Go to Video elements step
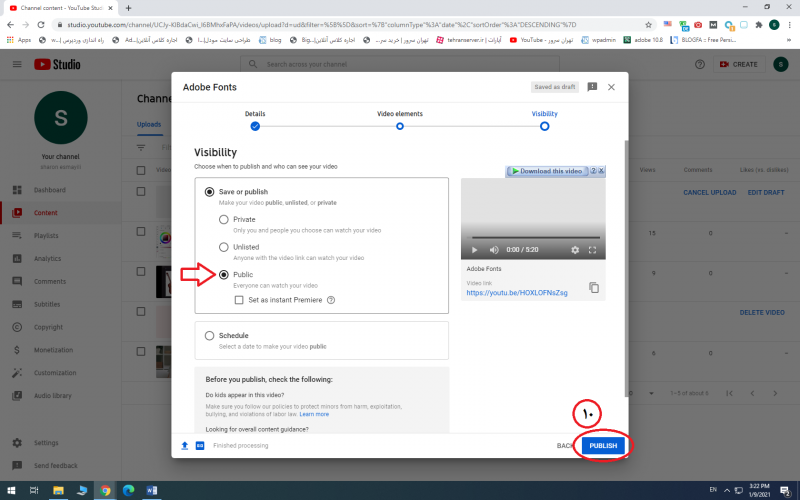Image resolution: width=800 pixels, height=500 pixels. pos(399,126)
